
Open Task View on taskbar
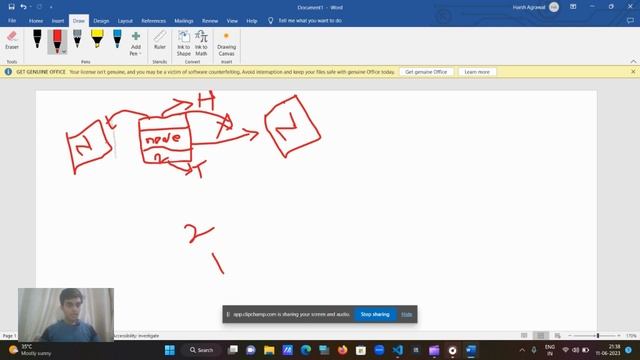point(233,350)
